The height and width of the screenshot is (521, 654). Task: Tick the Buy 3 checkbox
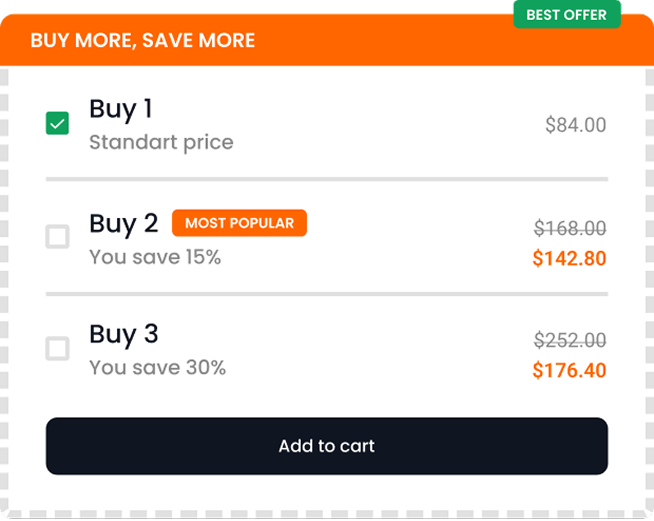pyautogui.click(x=58, y=349)
